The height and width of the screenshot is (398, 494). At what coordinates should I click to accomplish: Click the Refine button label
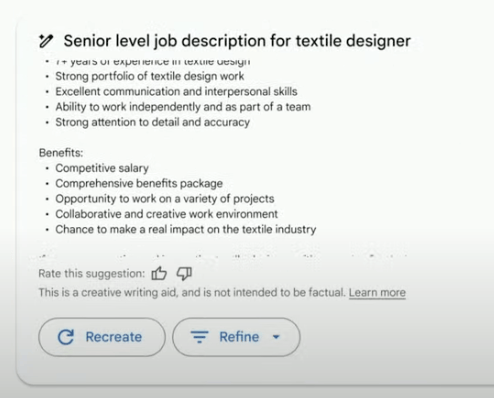coord(239,337)
